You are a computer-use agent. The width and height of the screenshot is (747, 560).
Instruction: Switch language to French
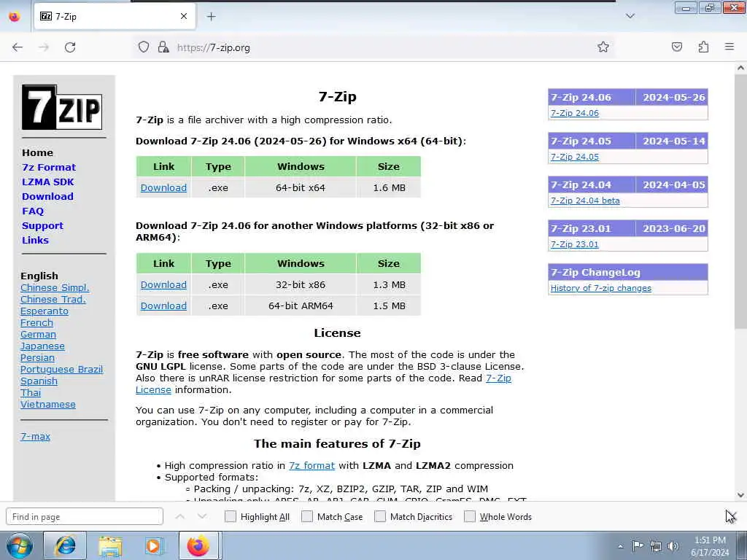click(x=36, y=322)
